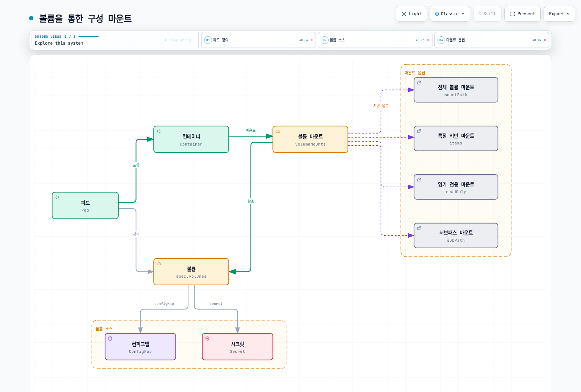Click the 마운트 edge label above the arrow
Image resolution: width=581 pixels, height=392 pixels.
pyautogui.click(x=251, y=130)
